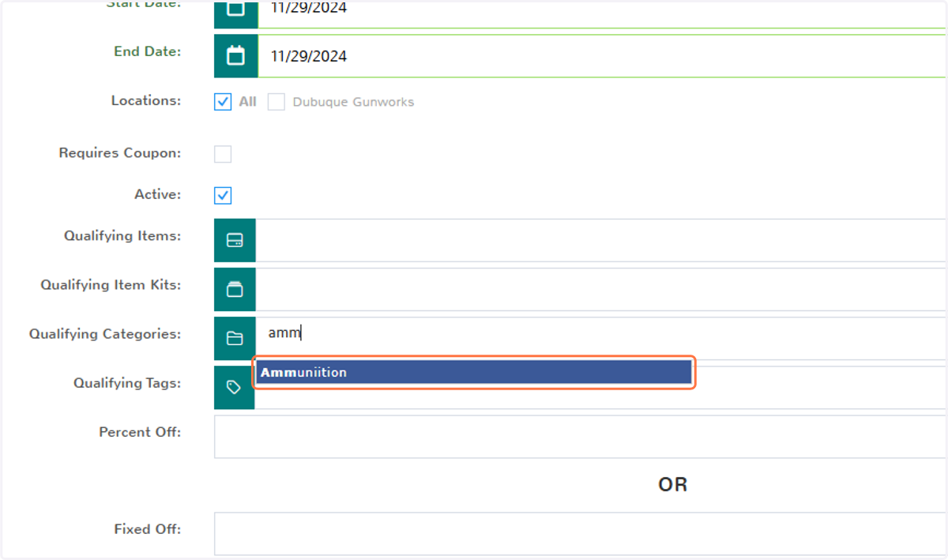This screenshot has height=560, width=948.
Task: Uncheck the All locations checkbox
Action: 223,102
